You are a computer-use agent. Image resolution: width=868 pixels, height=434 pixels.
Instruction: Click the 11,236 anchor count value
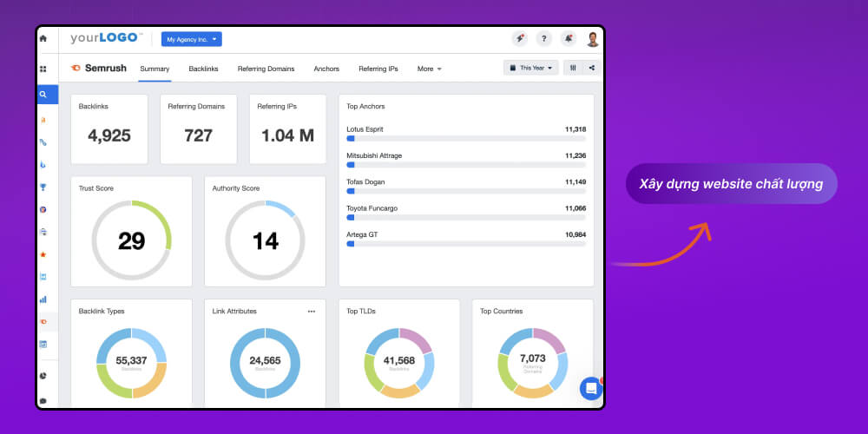point(575,155)
